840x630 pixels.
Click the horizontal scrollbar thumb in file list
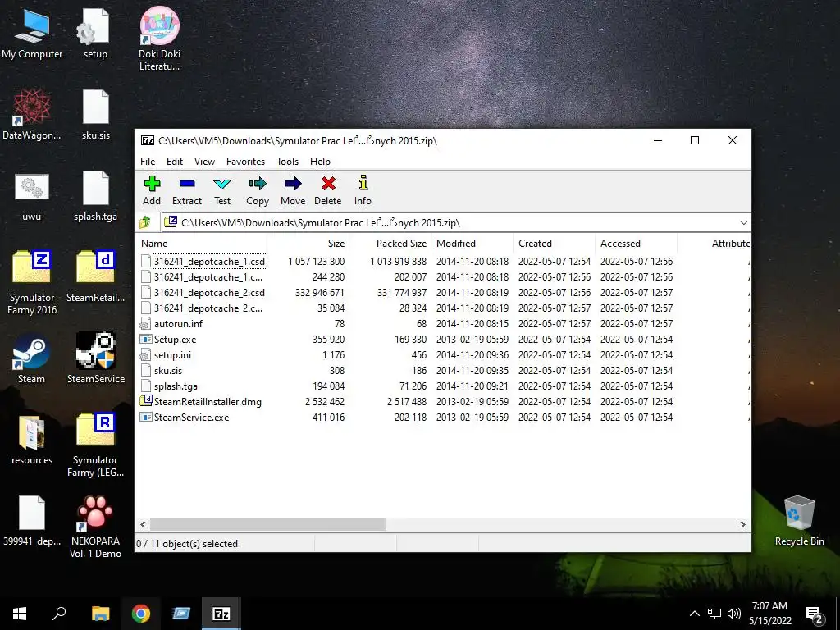(267, 524)
